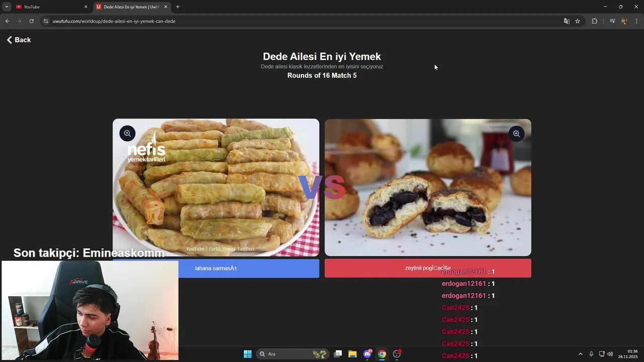The image size is (644, 362).
Task: Zoom into the lahana sarması image
Action: (127, 133)
